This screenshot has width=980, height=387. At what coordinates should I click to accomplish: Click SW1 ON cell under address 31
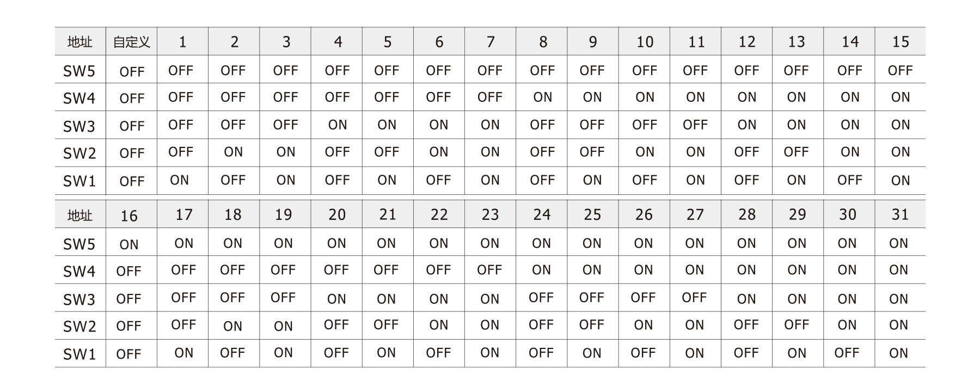click(898, 353)
